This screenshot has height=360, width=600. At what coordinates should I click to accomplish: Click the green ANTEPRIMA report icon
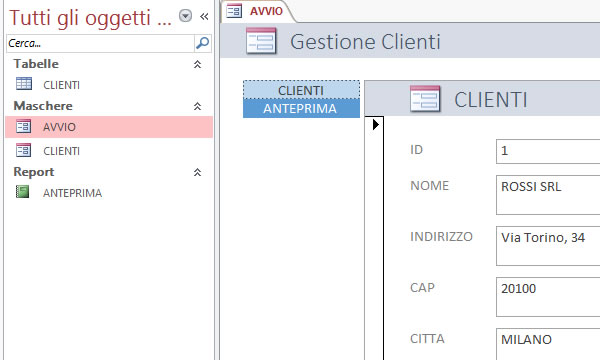(23, 192)
